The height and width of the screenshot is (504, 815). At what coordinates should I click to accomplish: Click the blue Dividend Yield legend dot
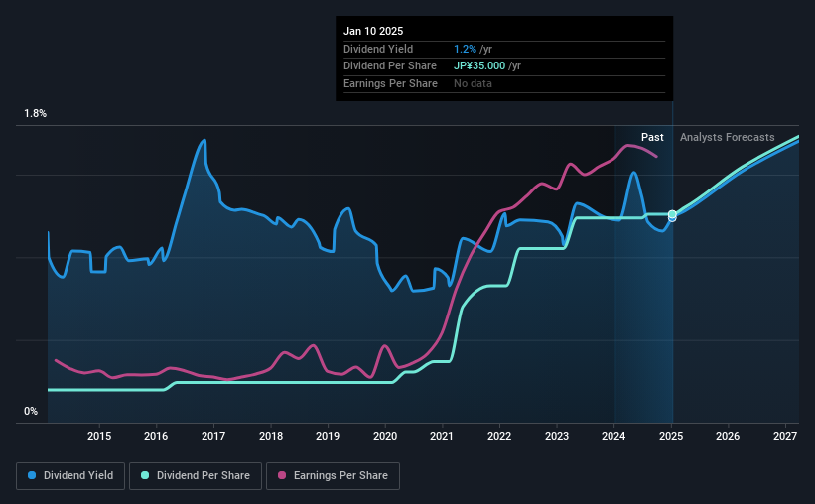coord(32,475)
